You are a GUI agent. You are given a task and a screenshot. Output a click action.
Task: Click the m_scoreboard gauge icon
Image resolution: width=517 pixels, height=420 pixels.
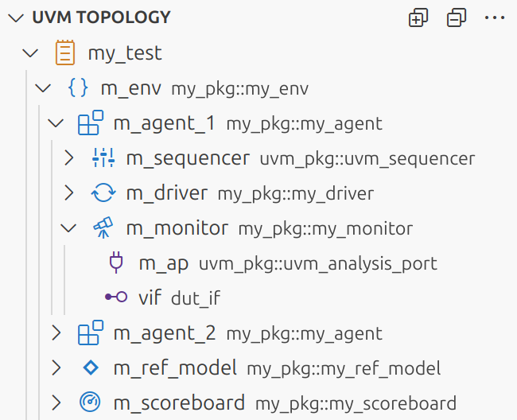(91, 402)
